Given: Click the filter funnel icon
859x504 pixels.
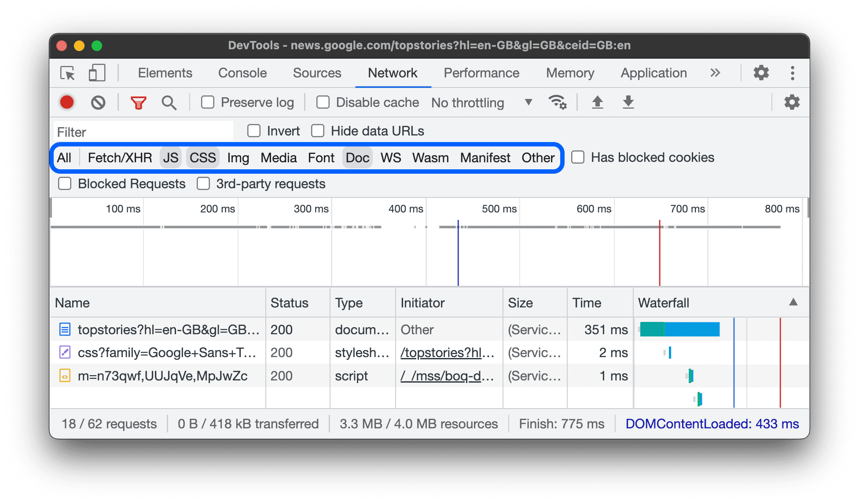Looking at the screenshot, I should [x=138, y=102].
